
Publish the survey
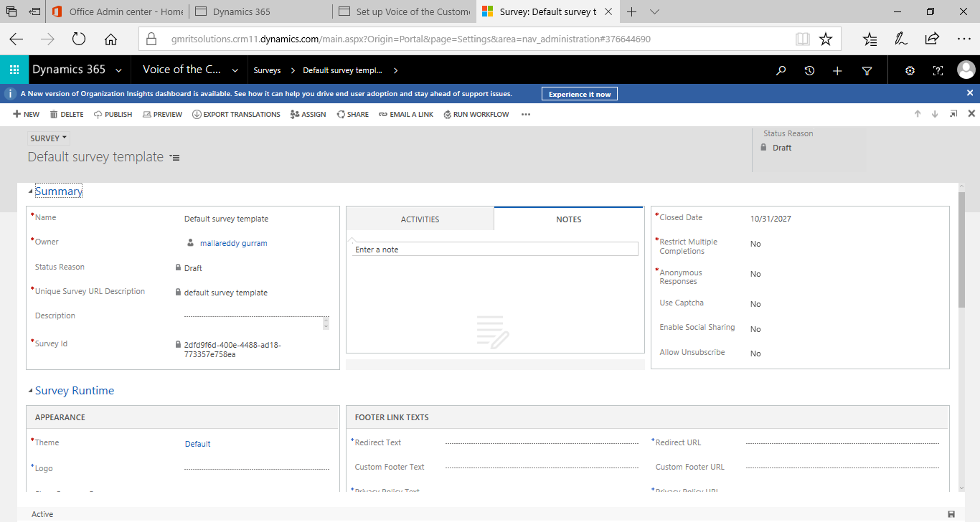pyautogui.click(x=113, y=114)
